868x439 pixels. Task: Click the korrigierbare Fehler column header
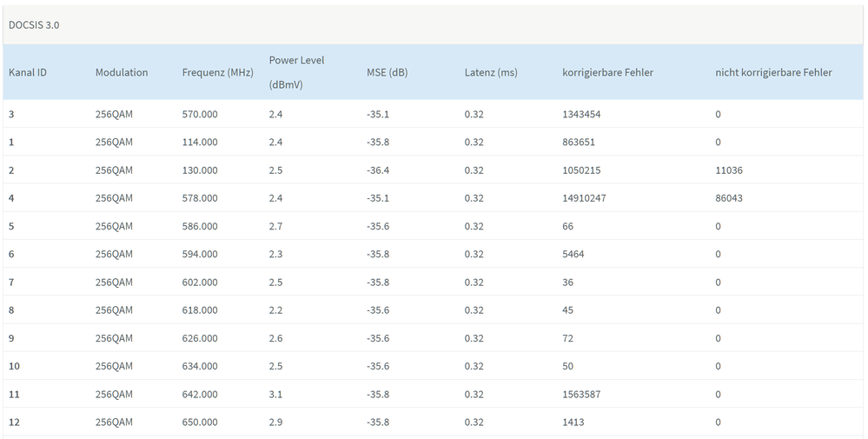[608, 72]
